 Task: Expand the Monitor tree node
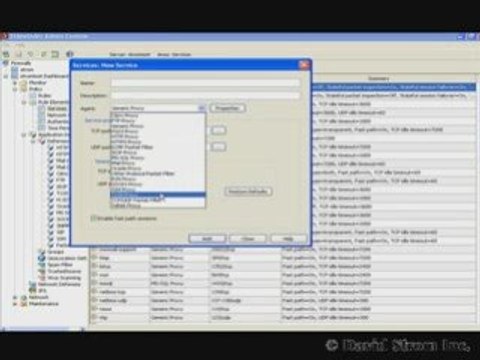coord(15,82)
